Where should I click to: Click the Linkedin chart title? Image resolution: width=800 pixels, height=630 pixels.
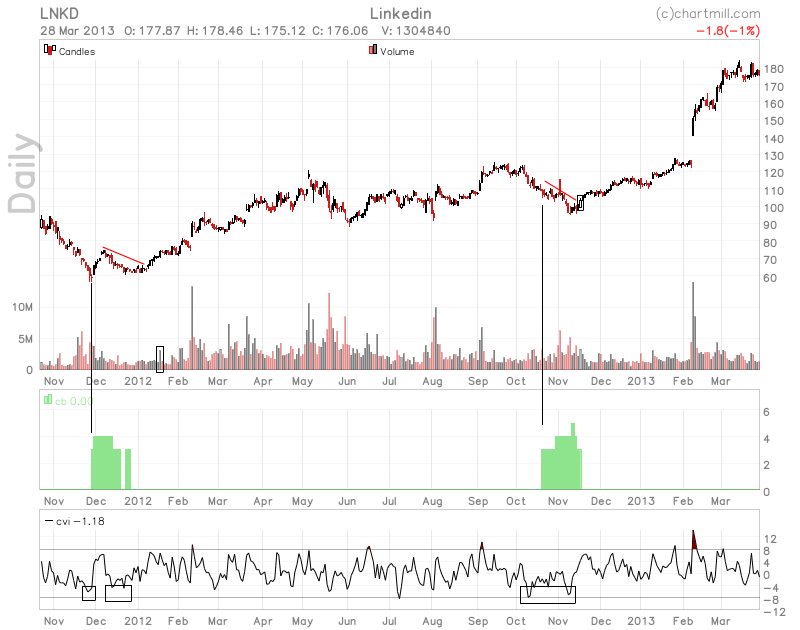point(401,14)
